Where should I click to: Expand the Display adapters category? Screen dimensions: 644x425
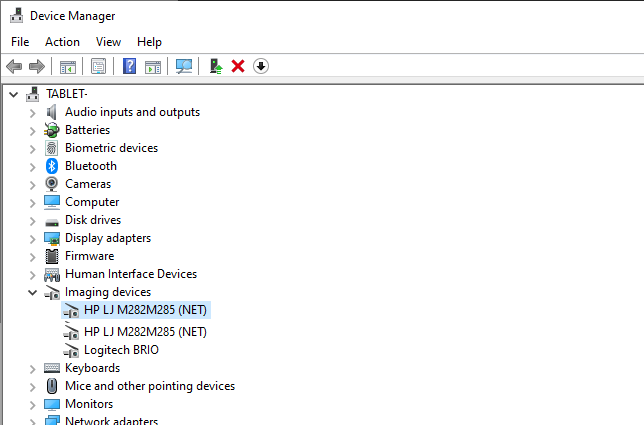(x=32, y=239)
